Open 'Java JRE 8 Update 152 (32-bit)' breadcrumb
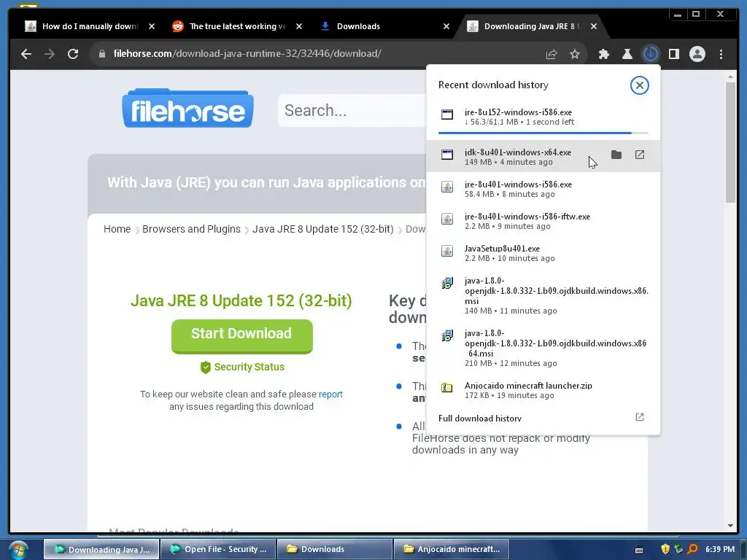747x560 pixels. click(323, 229)
